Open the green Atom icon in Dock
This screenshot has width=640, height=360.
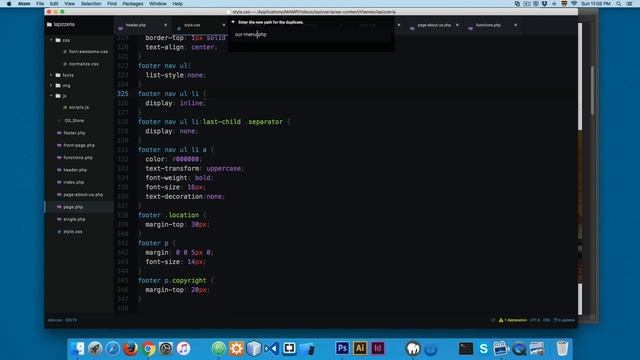coord(219,349)
